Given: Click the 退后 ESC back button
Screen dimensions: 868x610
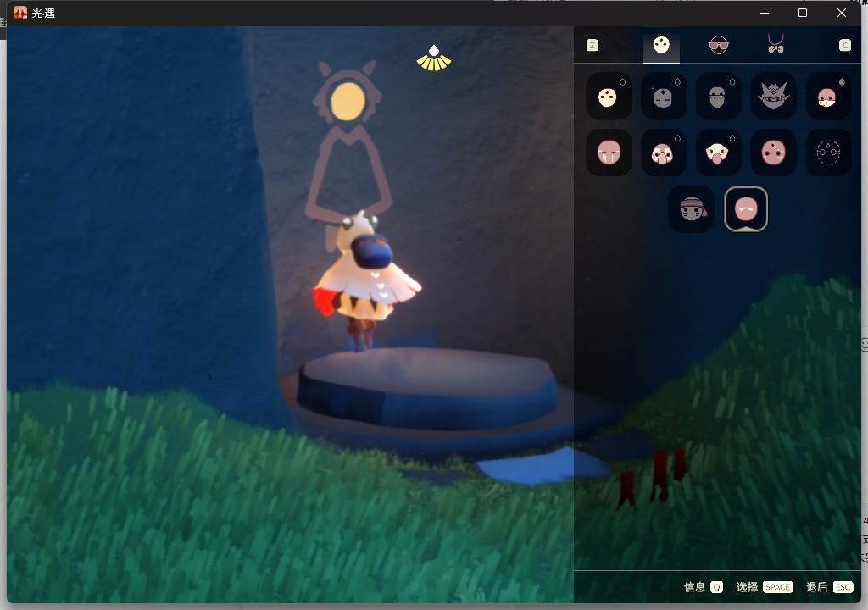Looking at the screenshot, I should click(x=829, y=587).
